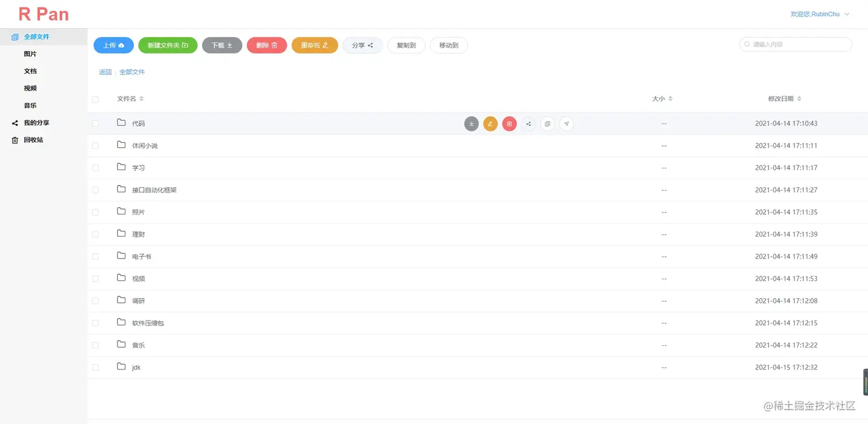The width and height of the screenshot is (868, 424).
Task: Click the download icon in the 代码 row
Action: tap(471, 124)
